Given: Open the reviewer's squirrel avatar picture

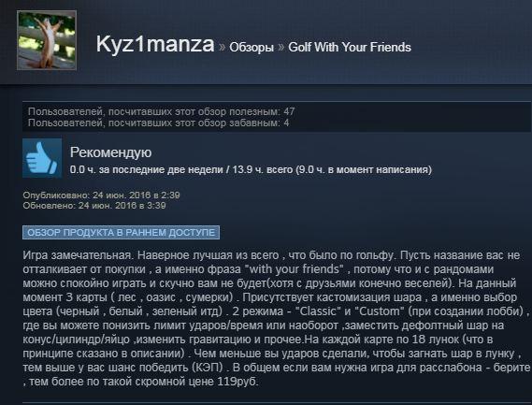Looking at the screenshot, I should coord(47,40).
